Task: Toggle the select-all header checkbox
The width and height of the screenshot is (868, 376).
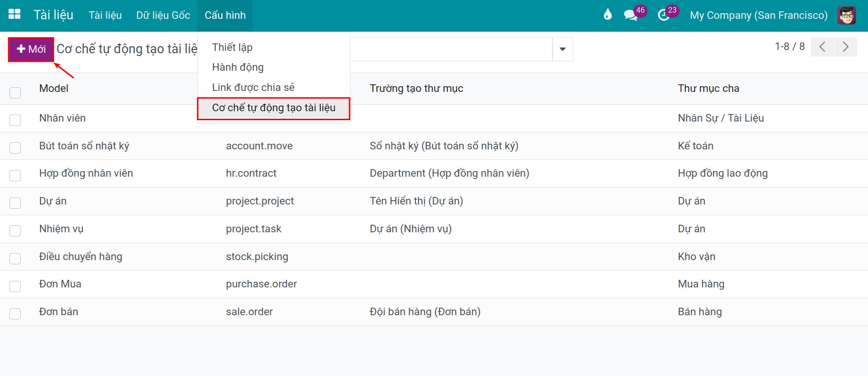Action: click(x=15, y=93)
